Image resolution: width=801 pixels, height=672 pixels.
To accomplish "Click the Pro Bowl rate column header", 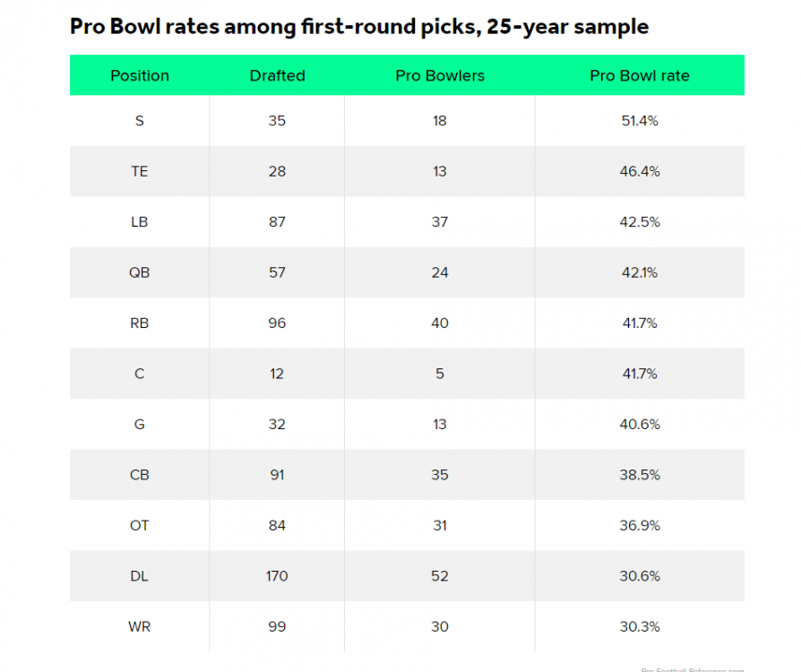I will click(640, 75).
